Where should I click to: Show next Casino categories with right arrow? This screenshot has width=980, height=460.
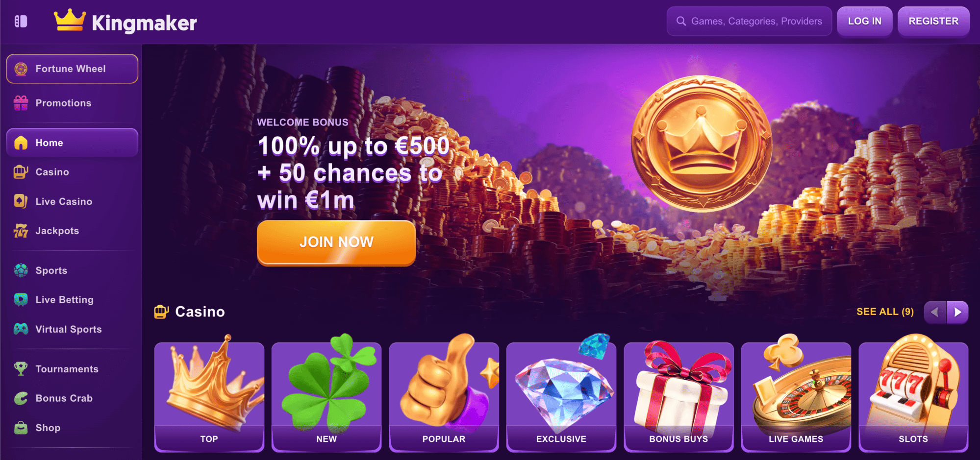click(x=957, y=312)
